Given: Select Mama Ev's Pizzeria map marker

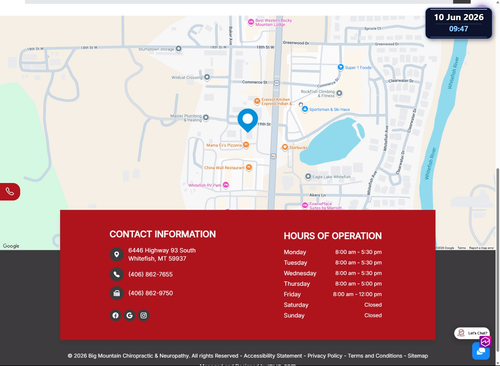Looking at the screenshot, I should pyautogui.click(x=246, y=145).
